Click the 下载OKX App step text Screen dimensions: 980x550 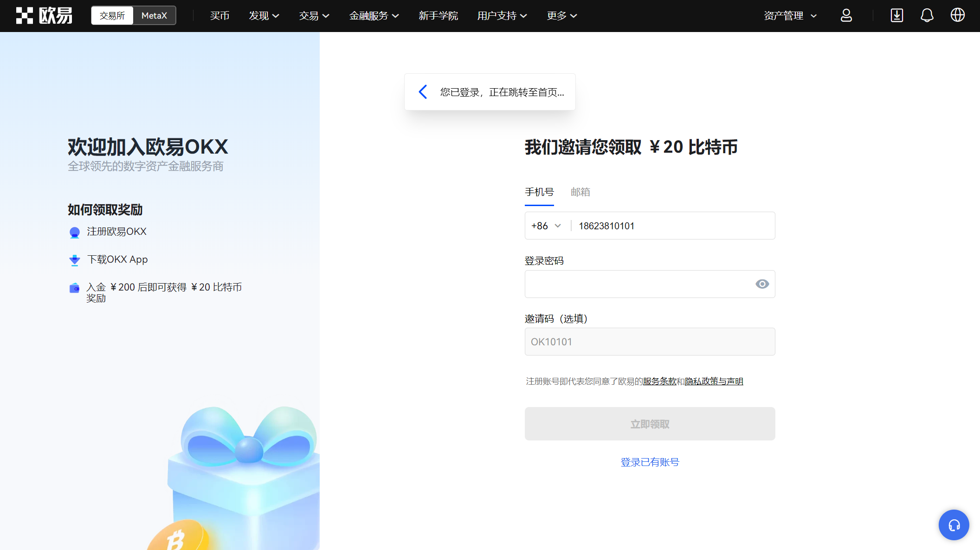point(117,259)
